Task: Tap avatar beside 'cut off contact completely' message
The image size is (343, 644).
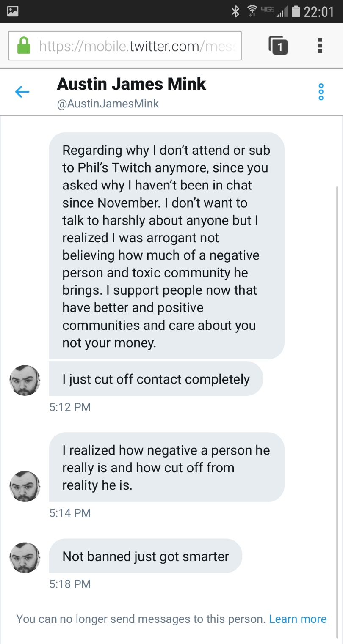Action: click(x=25, y=380)
